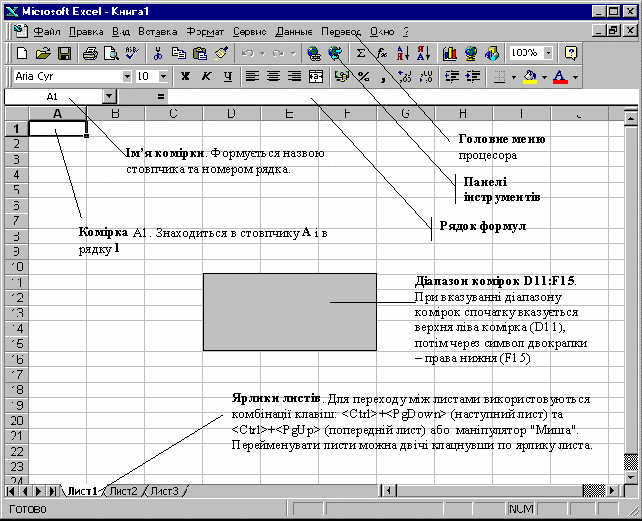Decrease indent icon

click(x=452, y=77)
